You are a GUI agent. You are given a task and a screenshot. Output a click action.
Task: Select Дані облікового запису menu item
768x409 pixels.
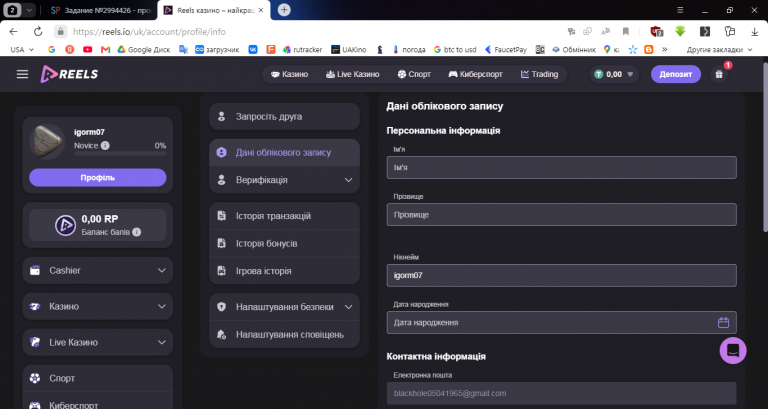284,152
